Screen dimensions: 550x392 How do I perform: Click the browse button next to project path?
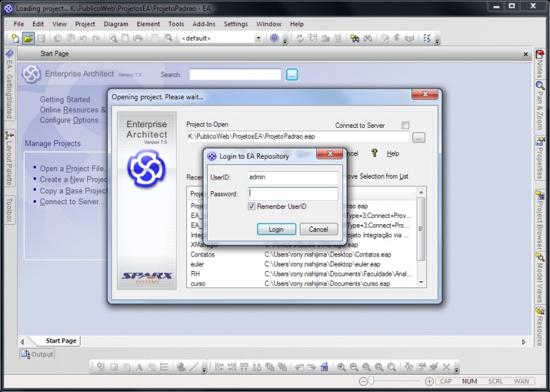(x=419, y=138)
